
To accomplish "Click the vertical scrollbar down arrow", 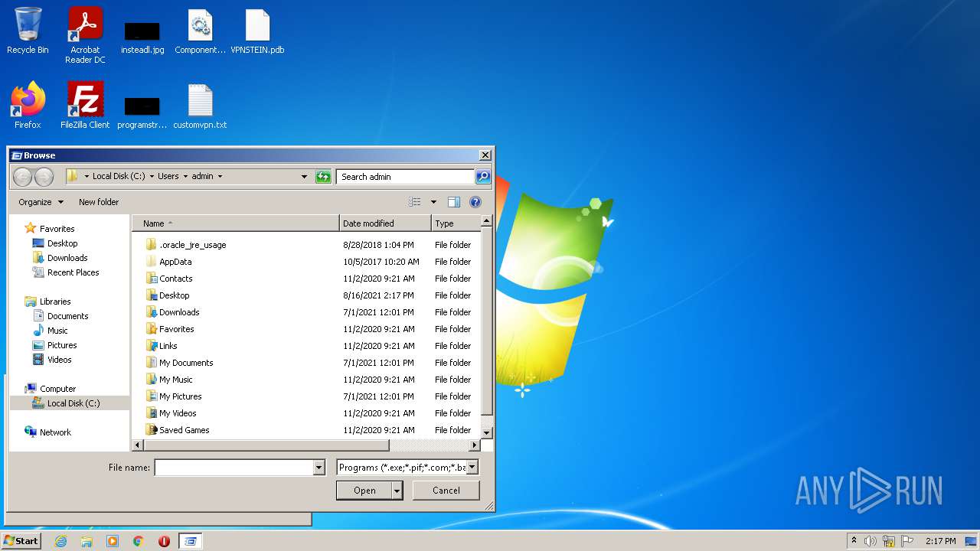I will click(486, 433).
